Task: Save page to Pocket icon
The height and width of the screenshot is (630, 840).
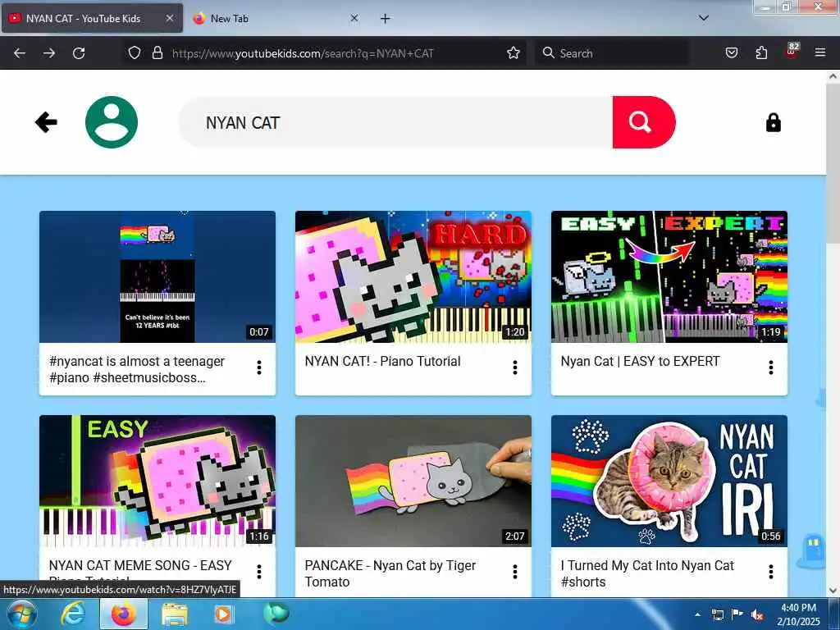Action: tap(732, 52)
